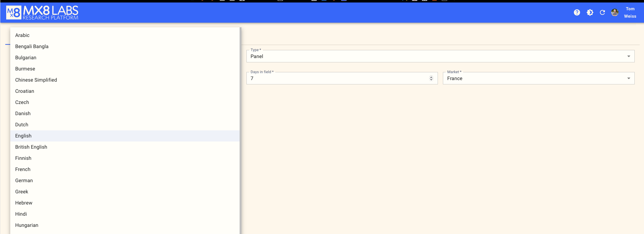This screenshot has height=234, width=644.
Task: Pick French from the language list
Action: [x=23, y=169]
